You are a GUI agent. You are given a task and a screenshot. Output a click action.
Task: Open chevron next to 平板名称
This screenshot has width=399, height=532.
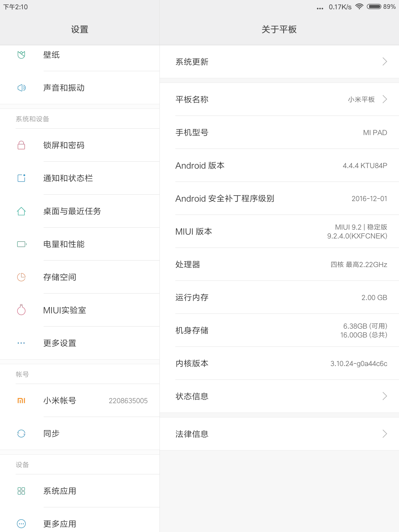(385, 99)
